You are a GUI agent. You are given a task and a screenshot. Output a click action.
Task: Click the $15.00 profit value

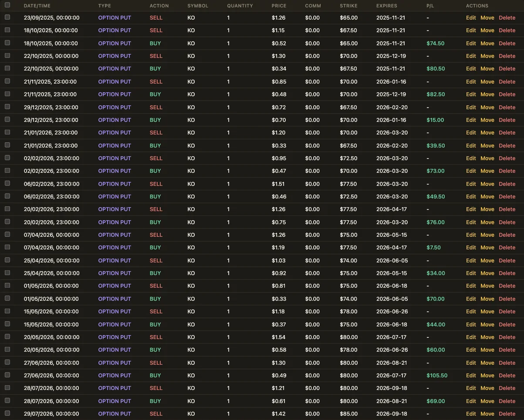(435, 120)
